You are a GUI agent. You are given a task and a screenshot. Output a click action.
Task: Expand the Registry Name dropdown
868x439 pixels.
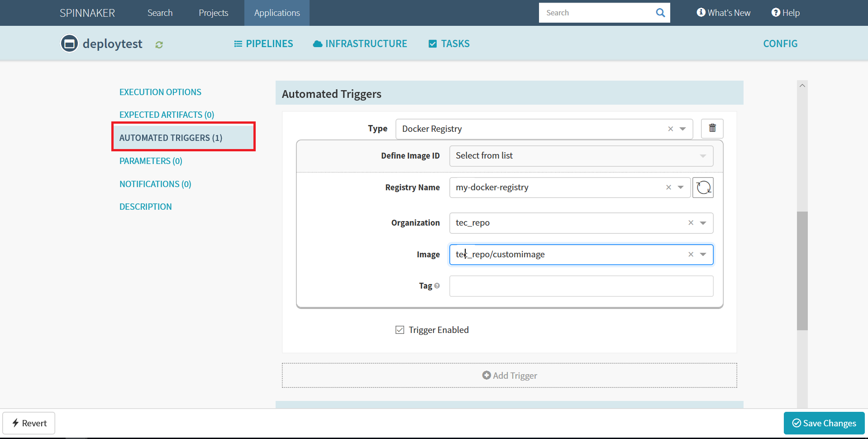point(680,188)
